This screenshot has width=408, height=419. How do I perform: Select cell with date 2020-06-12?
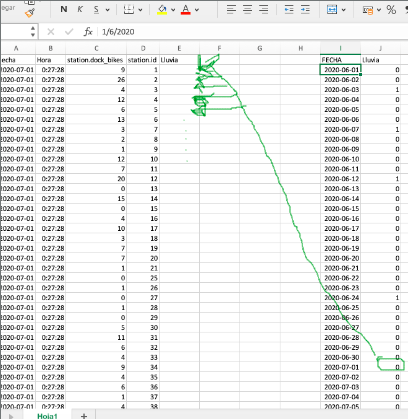click(x=340, y=179)
